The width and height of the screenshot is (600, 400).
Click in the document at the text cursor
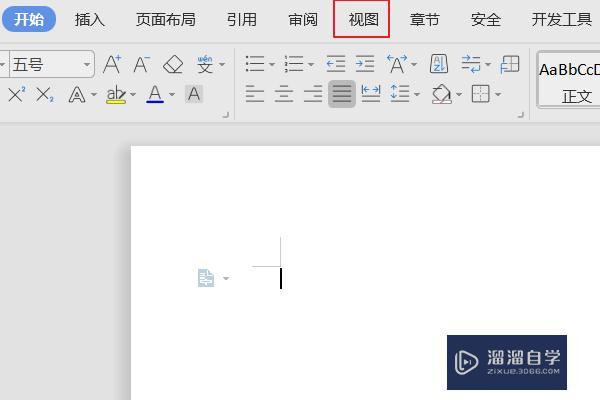pyautogui.click(x=281, y=278)
